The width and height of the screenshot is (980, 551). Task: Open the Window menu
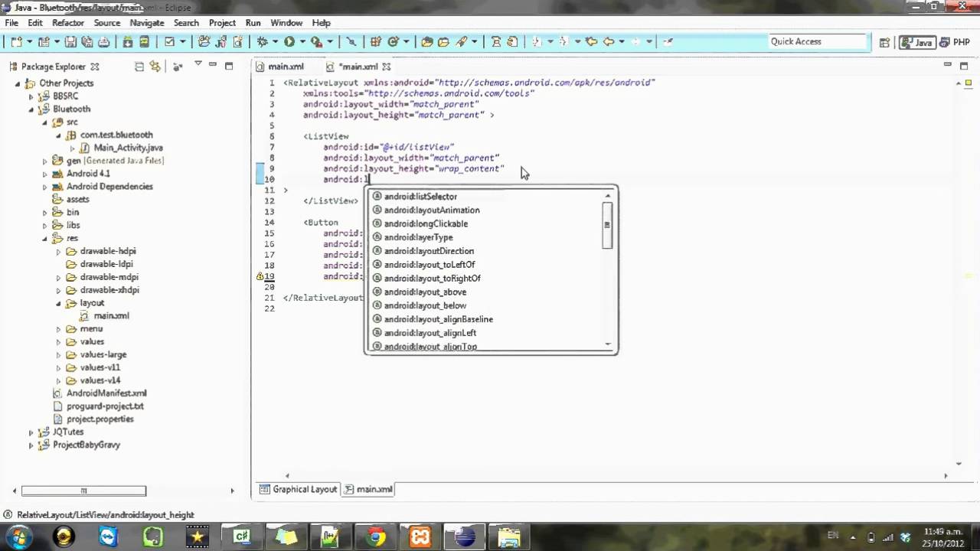(x=286, y=23)
